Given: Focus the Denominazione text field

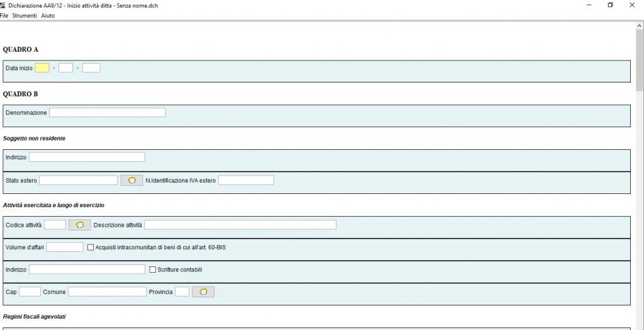Looking at the screenshot, I should point(107,113).
